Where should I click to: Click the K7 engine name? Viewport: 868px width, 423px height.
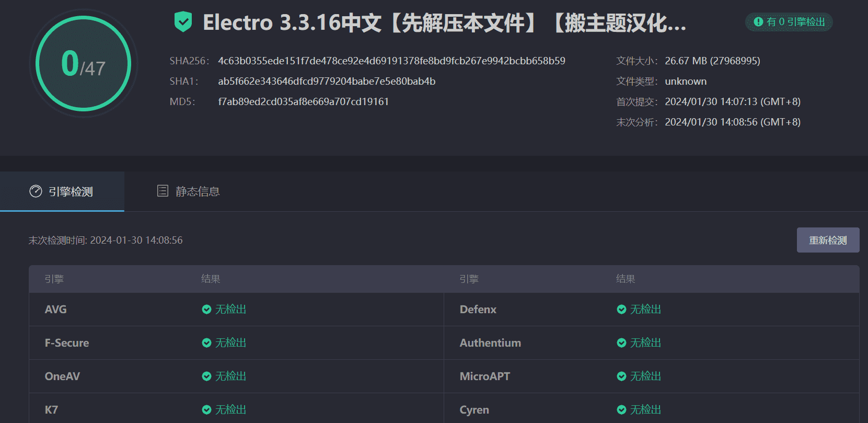[x=51, y=410]
